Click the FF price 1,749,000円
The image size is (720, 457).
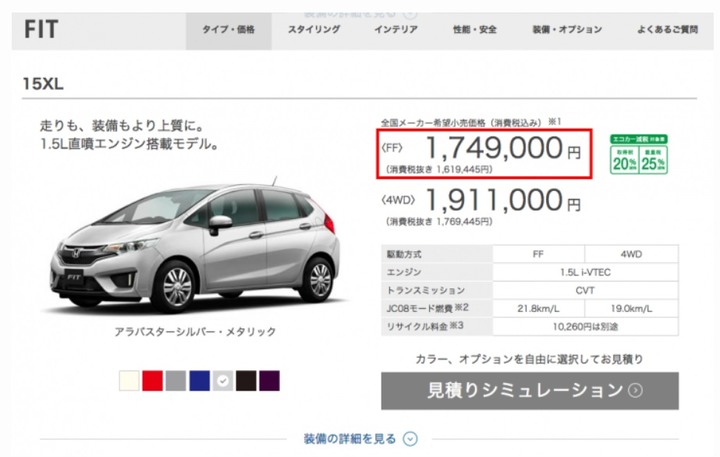click(503, 148)
